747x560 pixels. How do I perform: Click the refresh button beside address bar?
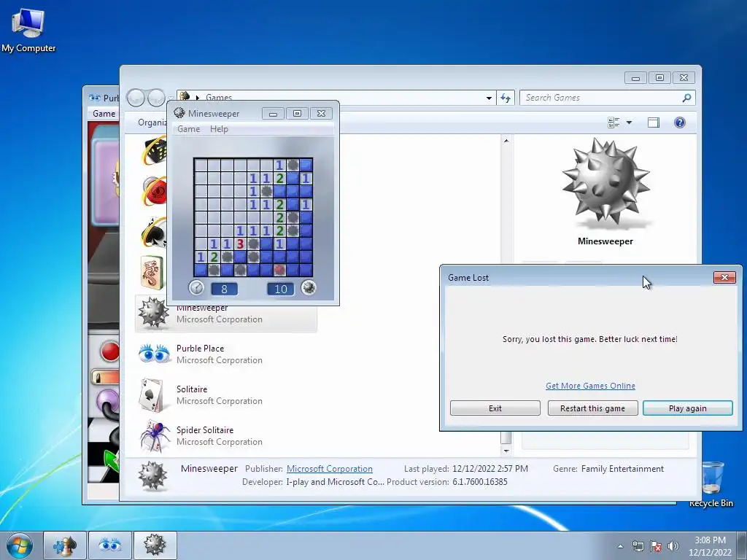click(506, 98)
